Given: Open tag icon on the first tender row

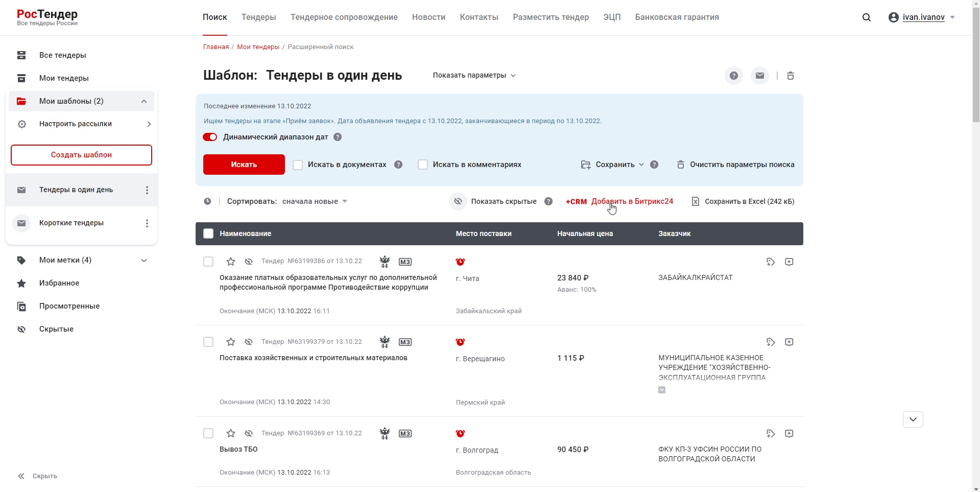Looking at the screenshot, I should pyautogui.click(x=770, y=262).
